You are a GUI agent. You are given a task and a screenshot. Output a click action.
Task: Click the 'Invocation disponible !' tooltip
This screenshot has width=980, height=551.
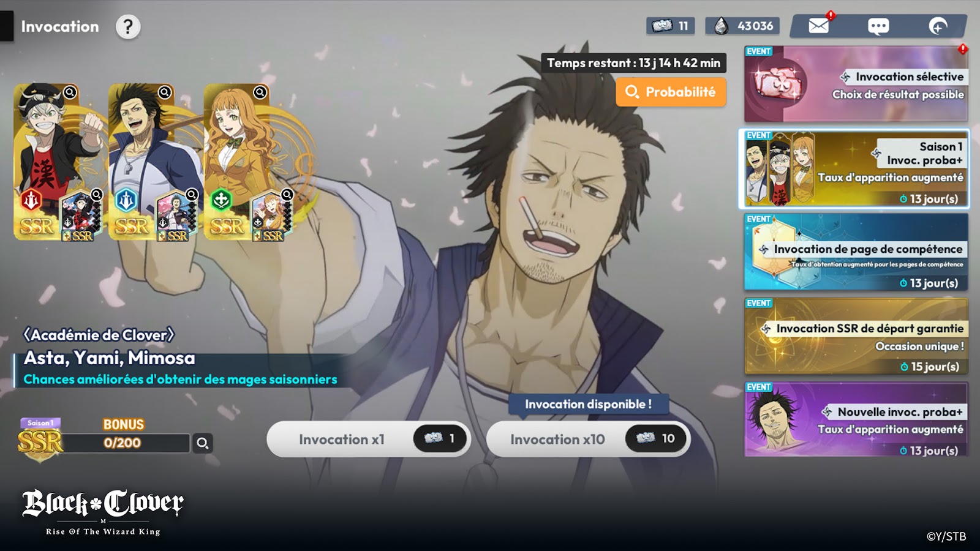588,404
